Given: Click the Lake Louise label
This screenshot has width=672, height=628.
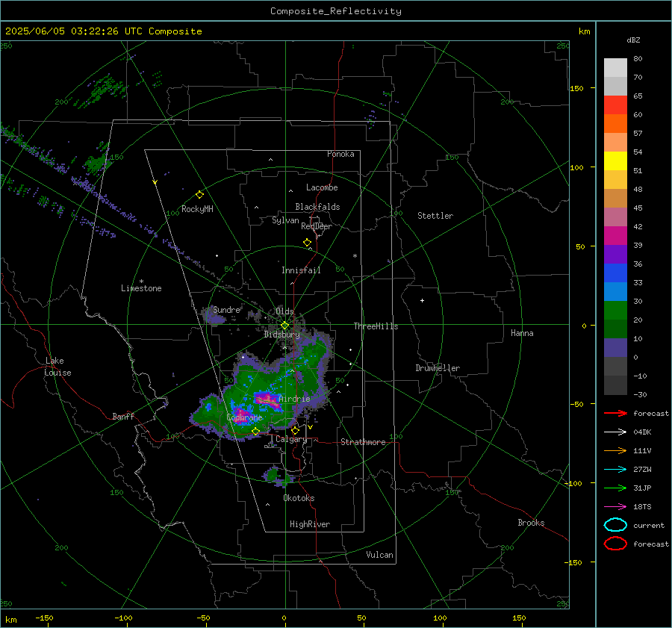Looking at the screenshot, I should (57, 367).
